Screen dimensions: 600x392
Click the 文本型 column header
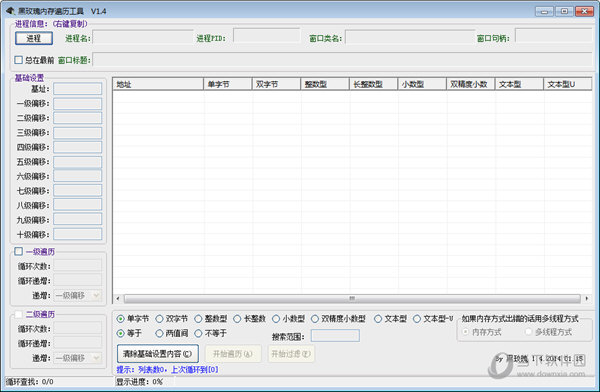pos(519,84)
